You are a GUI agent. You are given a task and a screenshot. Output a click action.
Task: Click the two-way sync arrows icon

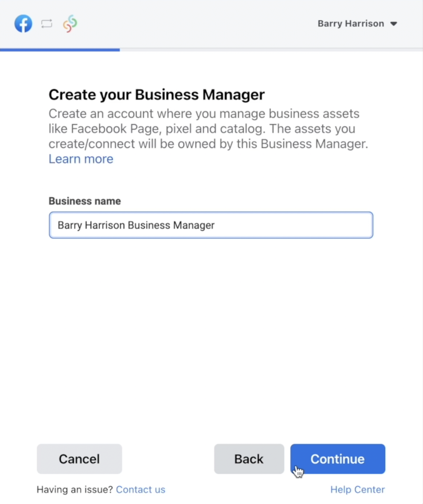[x=47, y=24]
